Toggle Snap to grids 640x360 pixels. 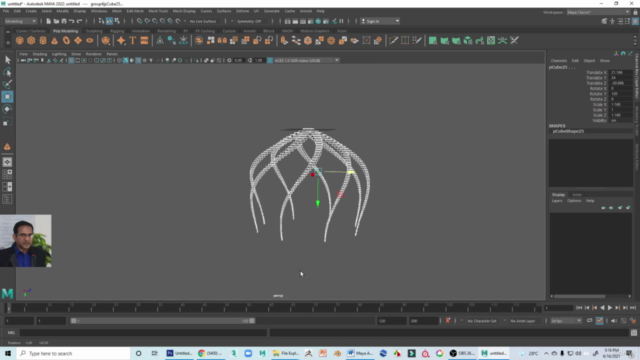coord(140,21)
